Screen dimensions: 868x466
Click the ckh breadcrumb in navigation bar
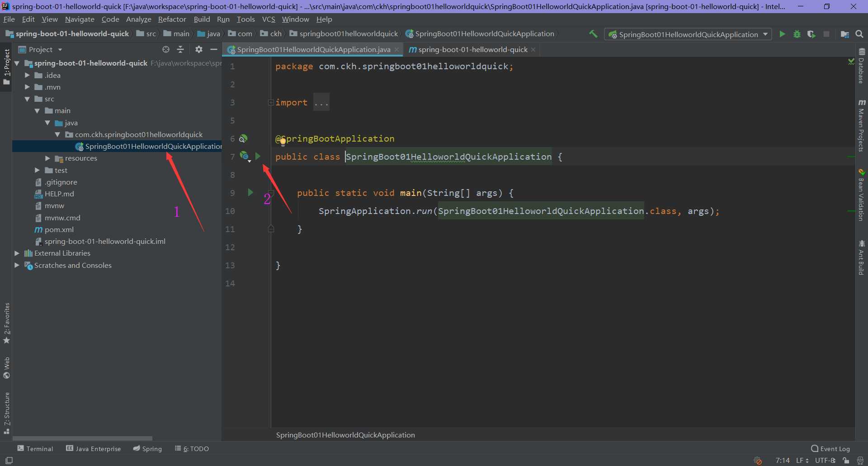tap(271, 34)
